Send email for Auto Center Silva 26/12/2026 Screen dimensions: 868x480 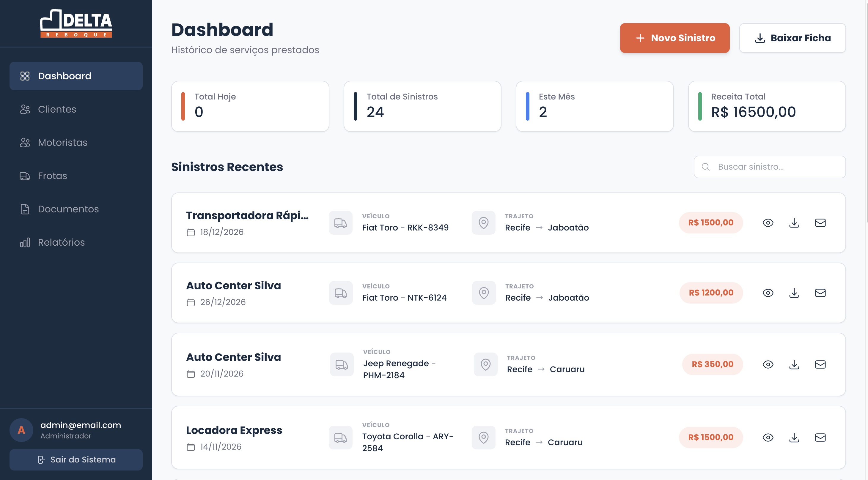pyautogui.click(x=820, y=293)
